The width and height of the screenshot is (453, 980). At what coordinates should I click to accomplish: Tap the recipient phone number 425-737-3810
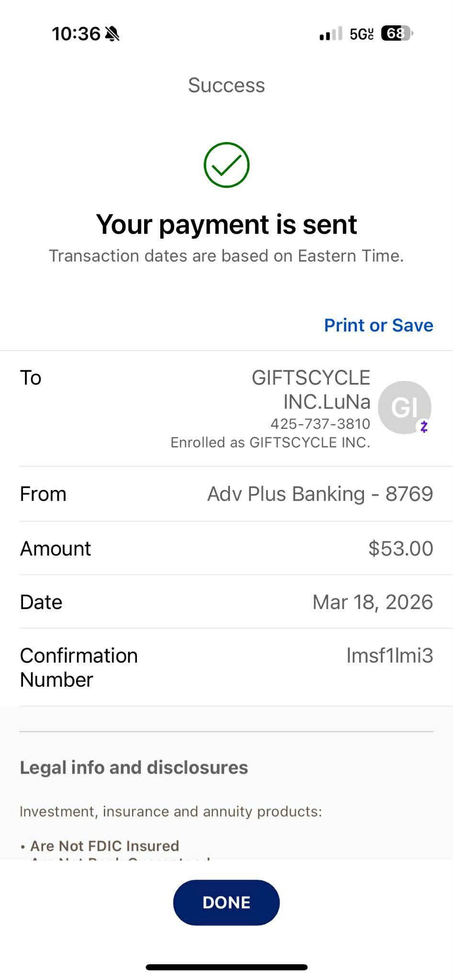(x=320, y=424)
